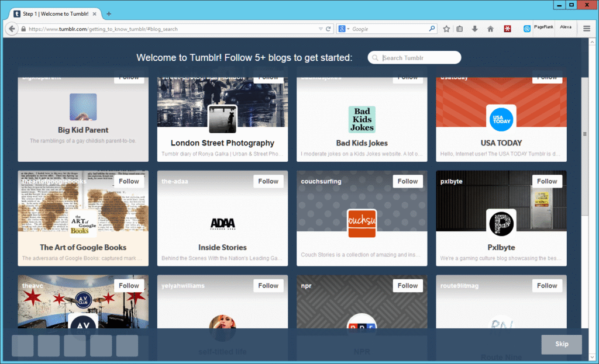
Task: Click the page vertical scrollbar handle
Action: 584,134
